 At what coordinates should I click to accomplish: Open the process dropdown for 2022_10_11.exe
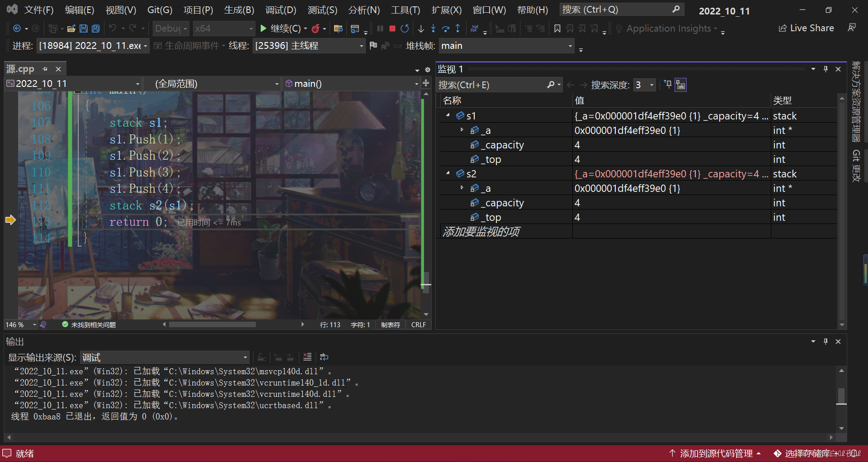point(93,46)
